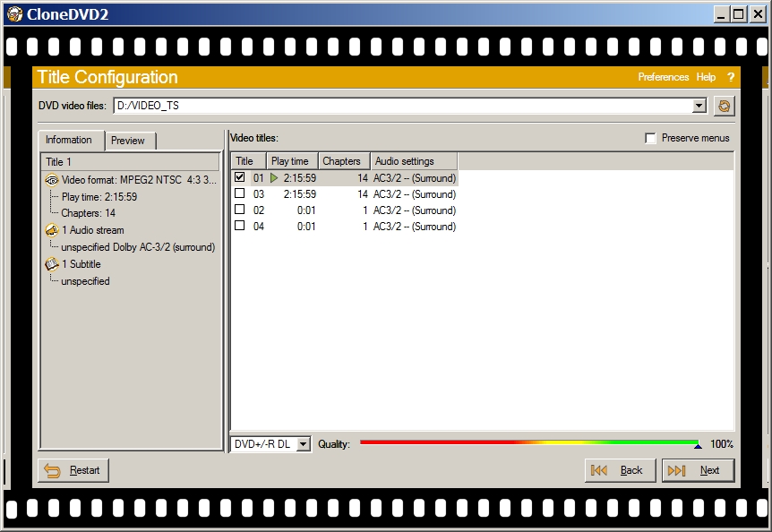Screen dimensions: 772x532
Task: Sort by the Title column header
Action: point(249,161)
